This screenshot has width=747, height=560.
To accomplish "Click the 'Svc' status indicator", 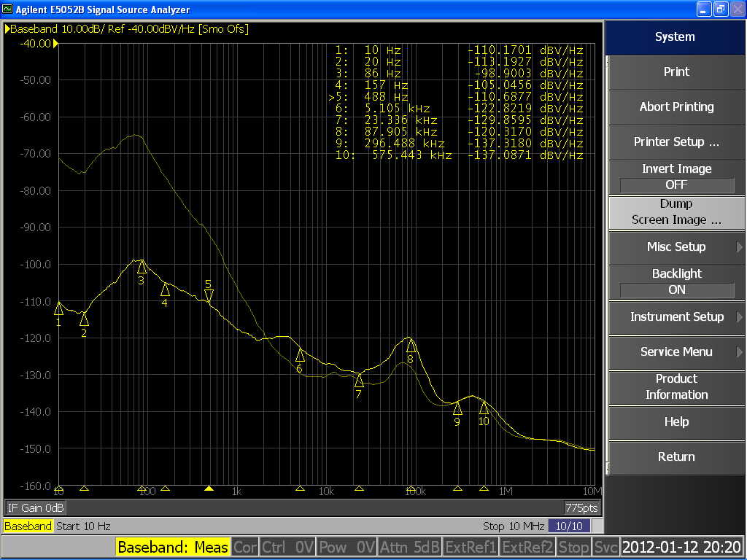I will 606,547.
